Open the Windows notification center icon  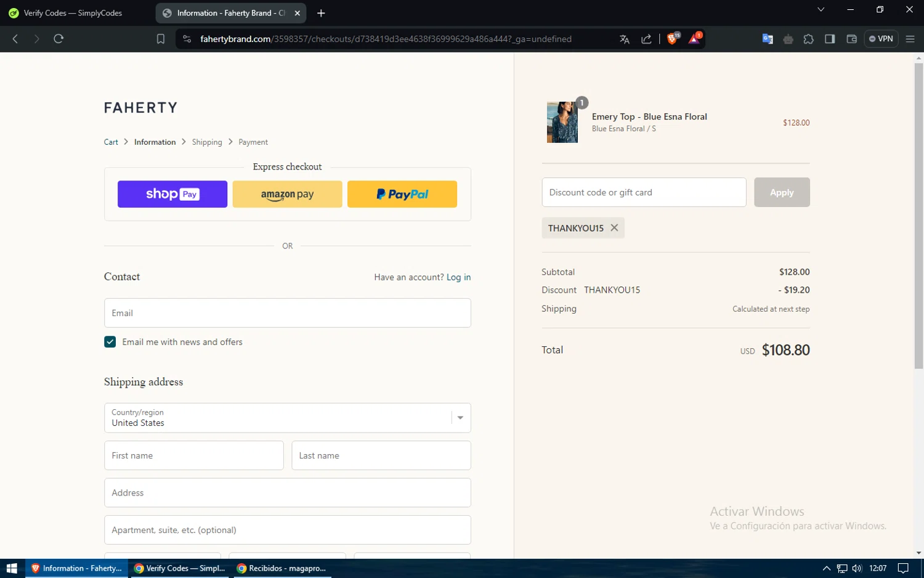(x=903, y=568)
